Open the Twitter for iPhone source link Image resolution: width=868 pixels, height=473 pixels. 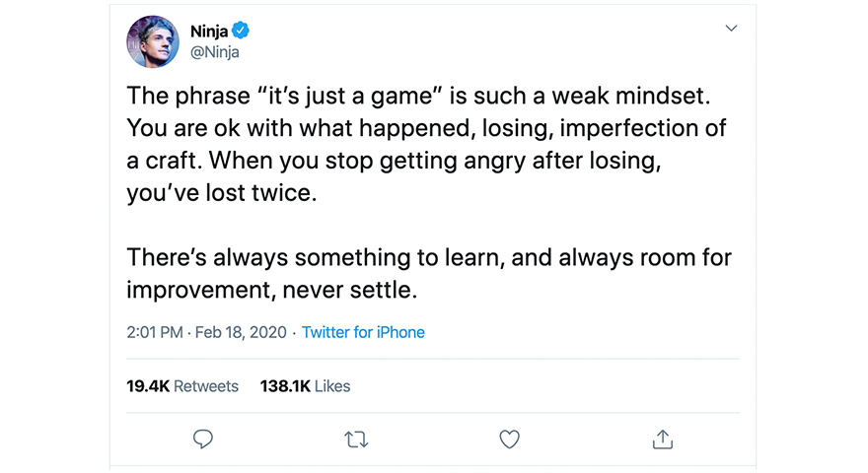tap(363, 332)
